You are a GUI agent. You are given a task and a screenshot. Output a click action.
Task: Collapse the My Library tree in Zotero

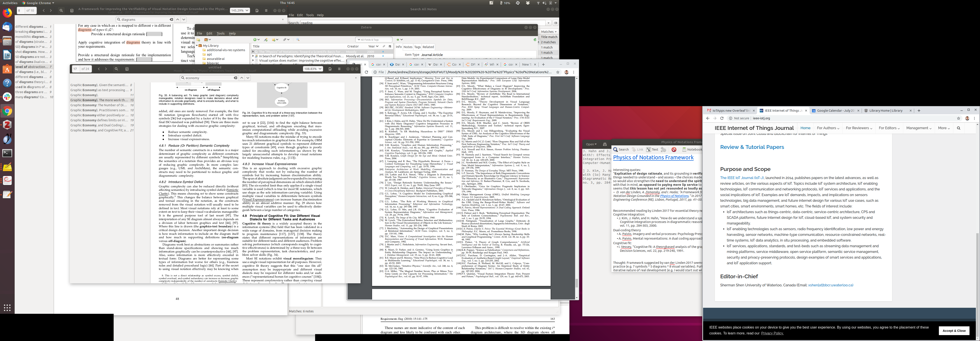[197, 46]
